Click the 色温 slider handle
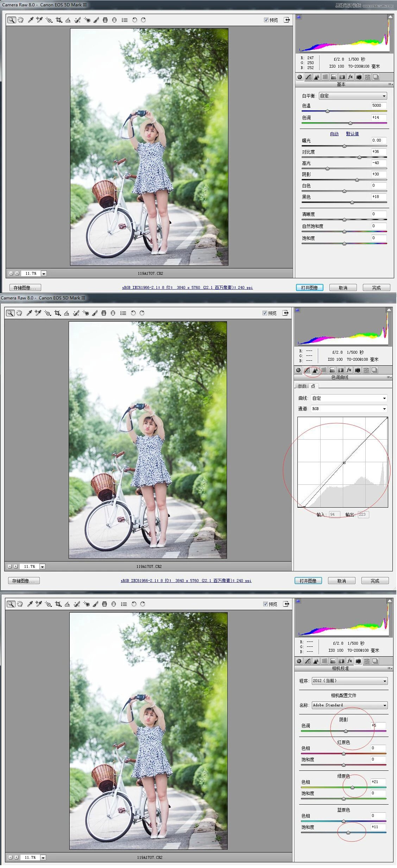The width and height of the screenshot is (397, 868). (x=327, y=111)
